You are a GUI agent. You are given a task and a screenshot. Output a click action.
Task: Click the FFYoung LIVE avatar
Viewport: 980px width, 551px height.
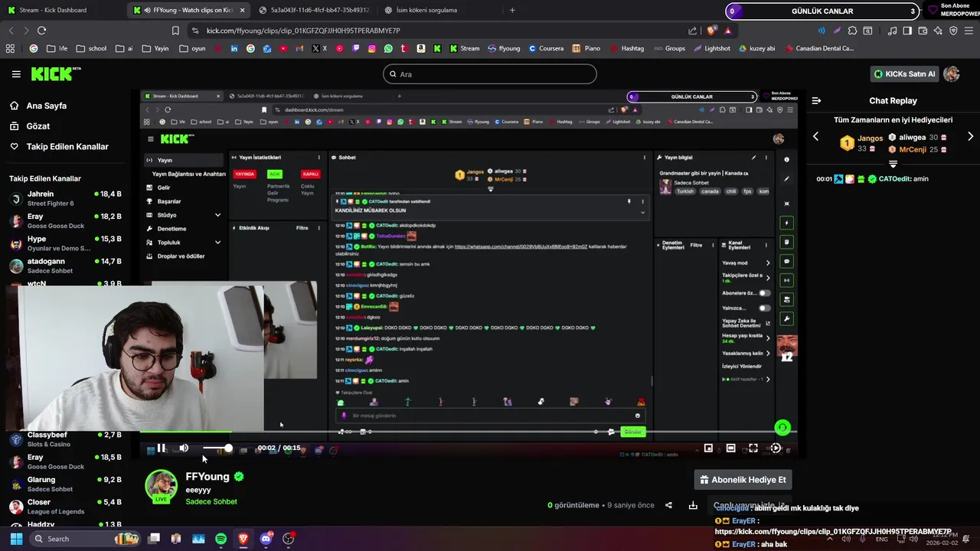click(x=162, y=487)
